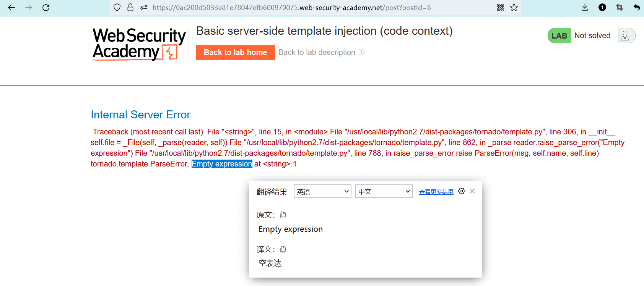Viewport: 644px width, 286px height.
Task: Click the crop screenshot icon in toolbar
Action: pyautogui.click(x=620, y=8)
